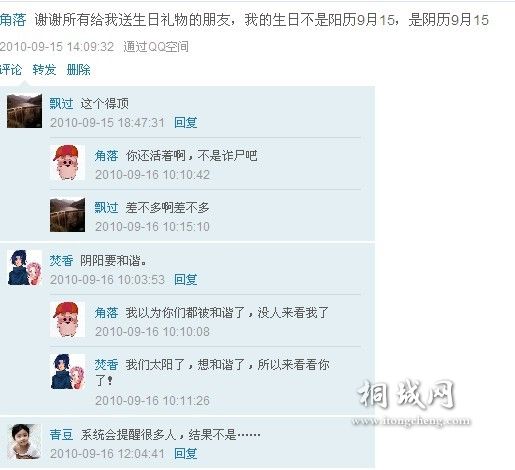Open red-hat avatar beside 你还活着啊 reply

pos(67,162)
